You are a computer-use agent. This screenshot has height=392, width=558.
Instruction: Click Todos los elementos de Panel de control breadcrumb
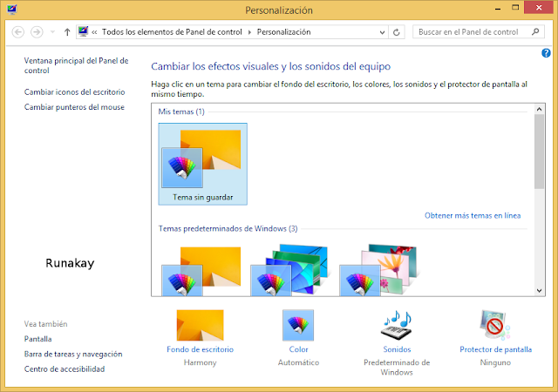coord(172,32)
